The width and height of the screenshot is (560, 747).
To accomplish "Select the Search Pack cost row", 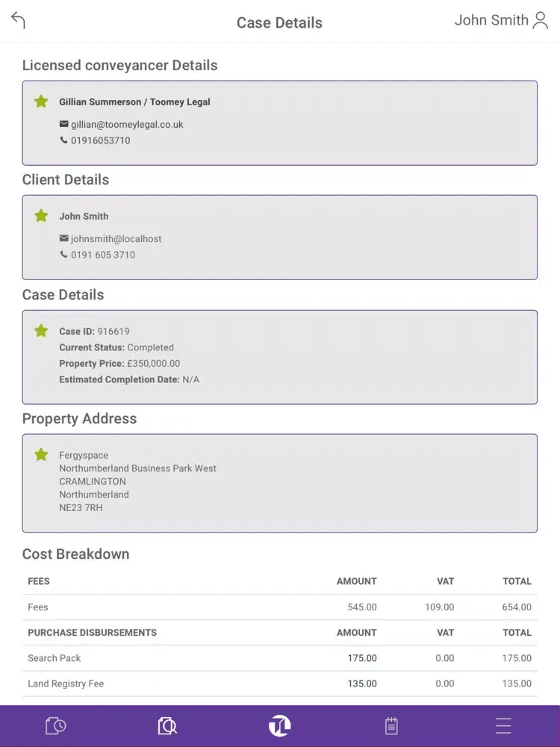I will tap(279, 658).
